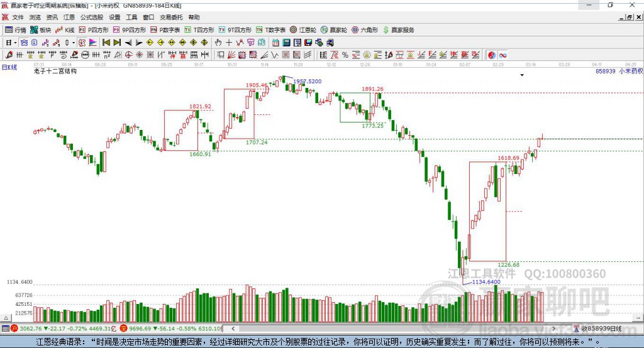Open the 交易委托 menu
Image resolution: width=644 pixels, height=348 pixels.
tap(171, 17)
